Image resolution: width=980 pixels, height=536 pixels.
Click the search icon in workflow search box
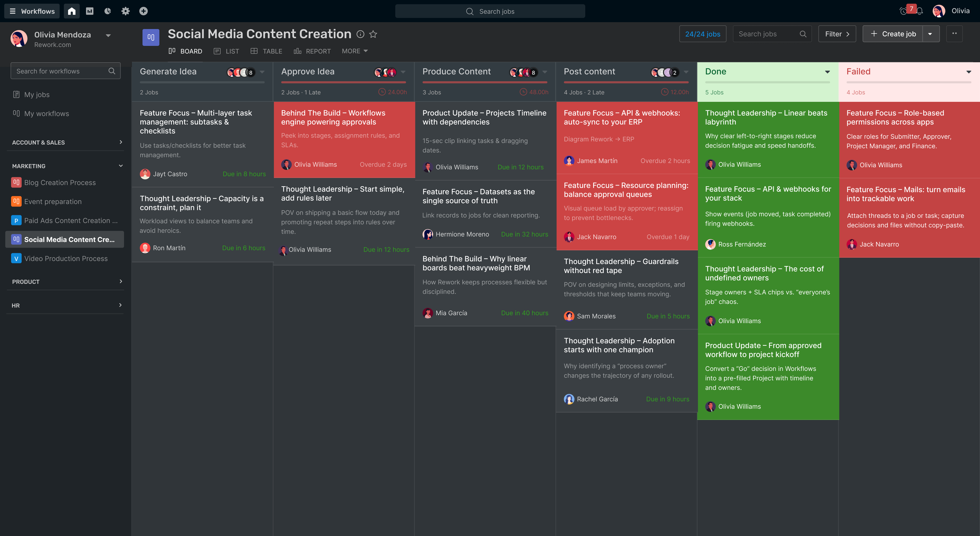pyautogui.click(x=112, y=71)
